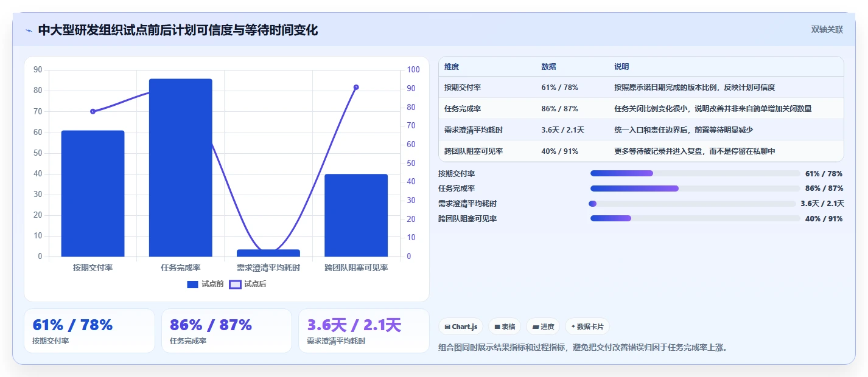Toggle the 试点后 legend swatch

point(235,284)
